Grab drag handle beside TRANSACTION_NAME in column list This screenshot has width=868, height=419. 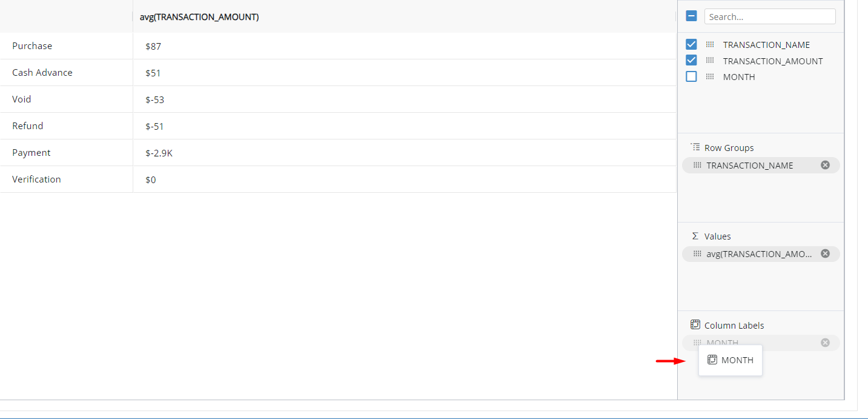tap(710, 44)
